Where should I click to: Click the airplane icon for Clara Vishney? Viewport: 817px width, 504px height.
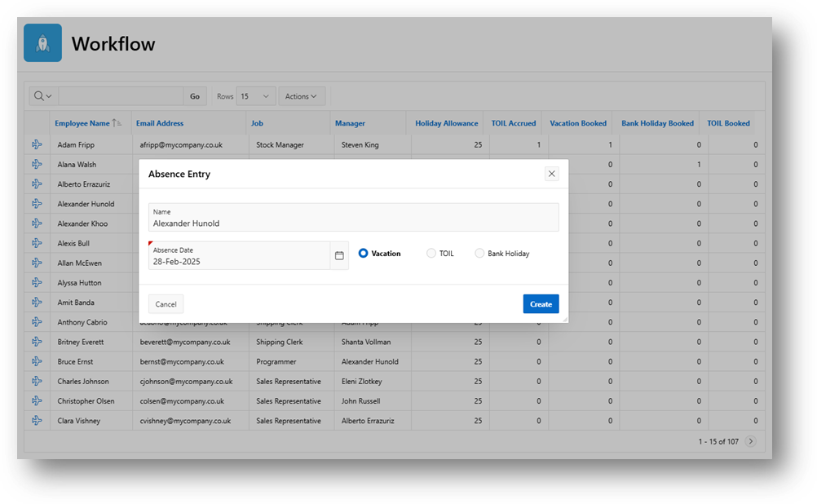pos(37,421)
